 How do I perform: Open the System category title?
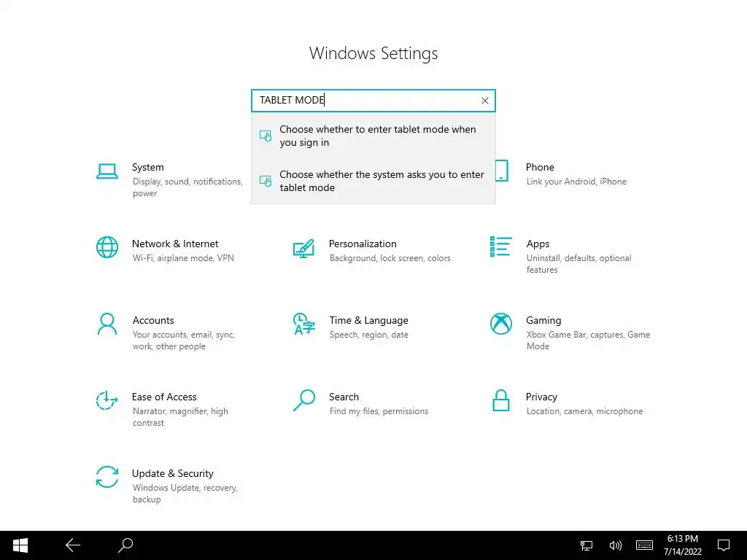(147, 167)
